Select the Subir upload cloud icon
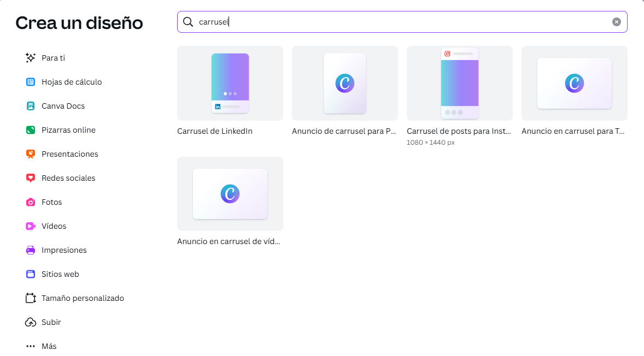Screen dimensions: 644x356 coord(31,322)
